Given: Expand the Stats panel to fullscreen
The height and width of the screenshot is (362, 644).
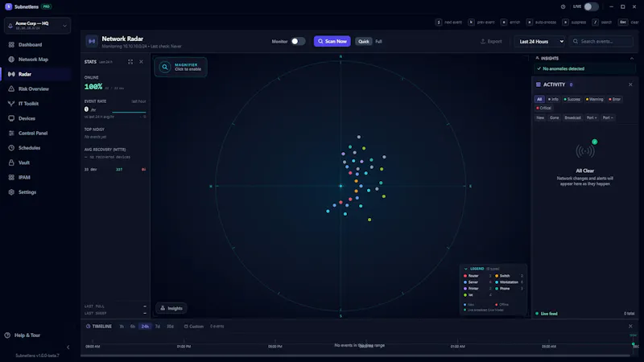Looking at the screenshot, I should tap(130, 62).
